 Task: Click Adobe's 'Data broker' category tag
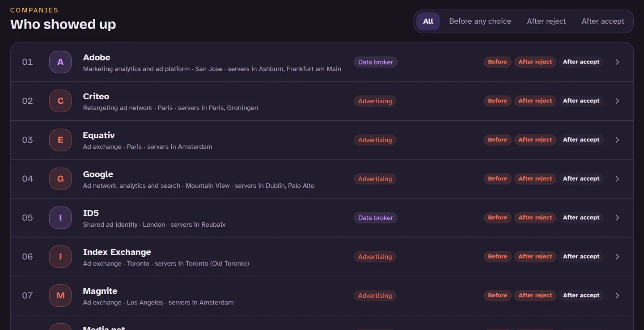375,62
